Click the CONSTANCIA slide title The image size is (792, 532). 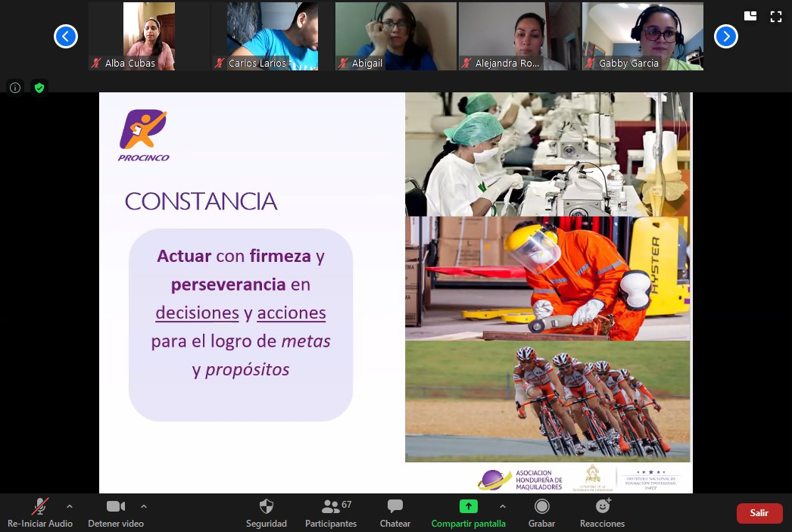(x=201, y=201)
